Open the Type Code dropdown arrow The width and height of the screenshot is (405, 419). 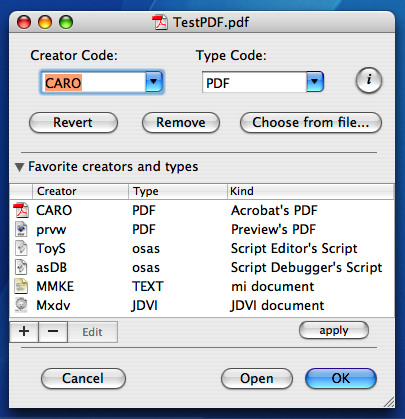pyautogui.click(x=315, y=82)
